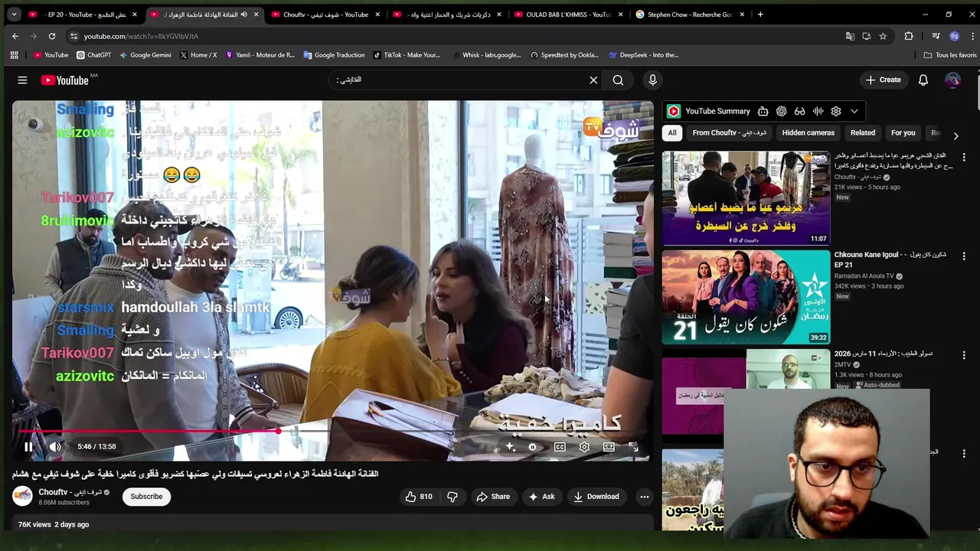Go to the YouTube home logo

(x=64, y=80)
